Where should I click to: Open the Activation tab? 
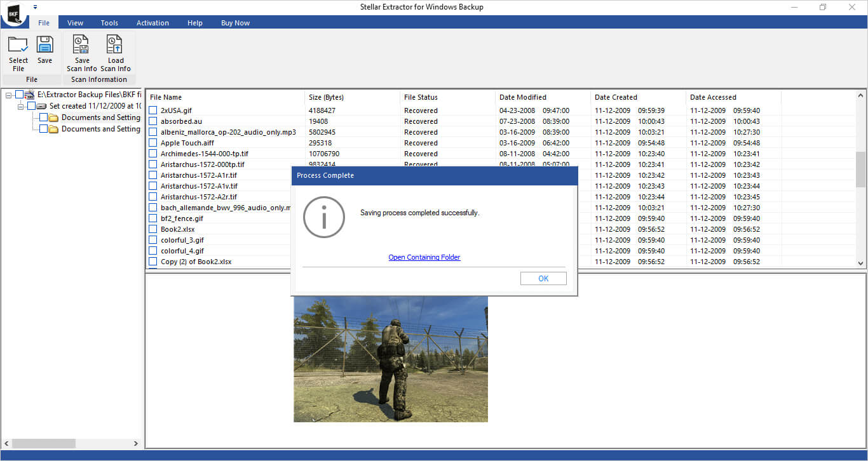tap(153, 23)
